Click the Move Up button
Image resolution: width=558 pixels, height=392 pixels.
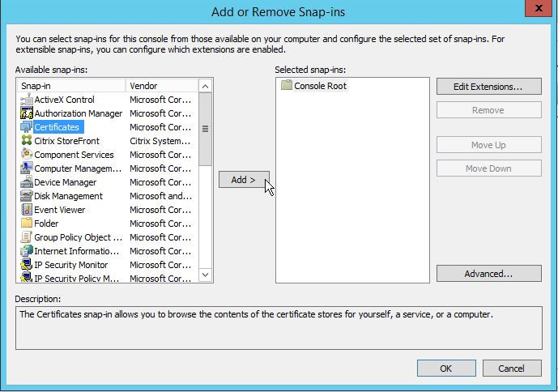[x=489, y=145]
